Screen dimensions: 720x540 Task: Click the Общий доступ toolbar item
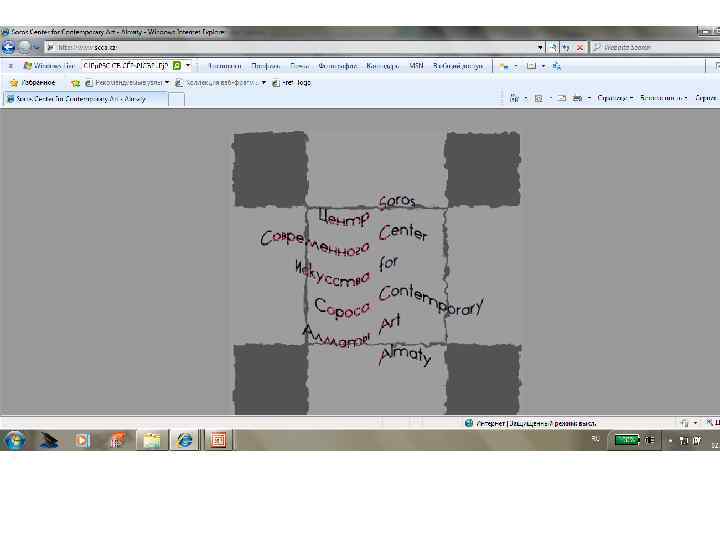458,66
